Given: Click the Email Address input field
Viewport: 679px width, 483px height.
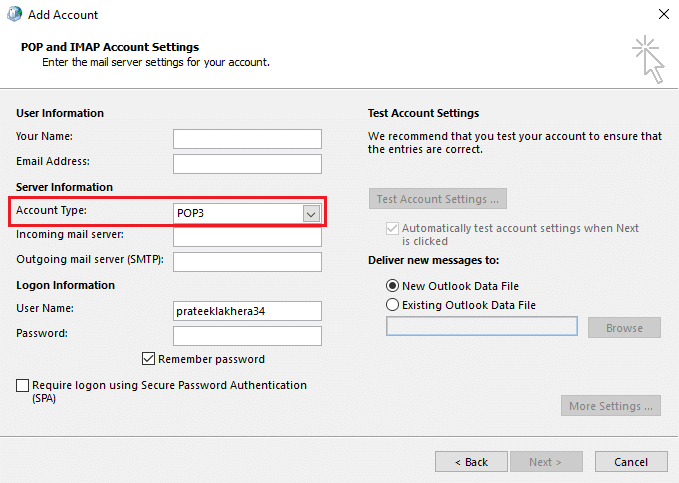Looking at the screenshot, I should (247, 163).
